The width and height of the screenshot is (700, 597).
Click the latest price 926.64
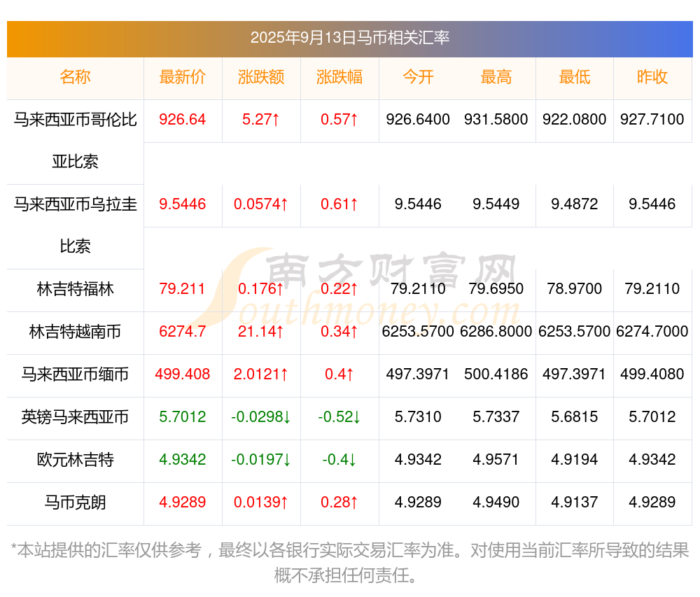tap(183, 120)
